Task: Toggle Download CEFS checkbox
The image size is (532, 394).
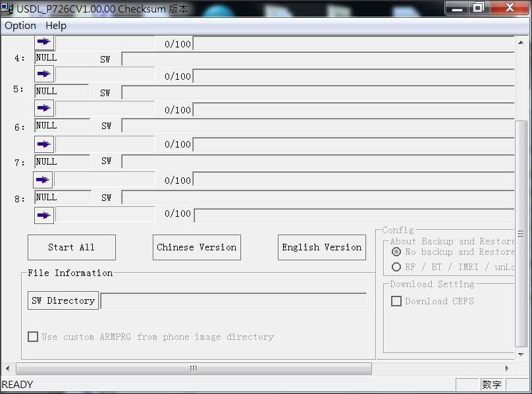Action: 396,301
